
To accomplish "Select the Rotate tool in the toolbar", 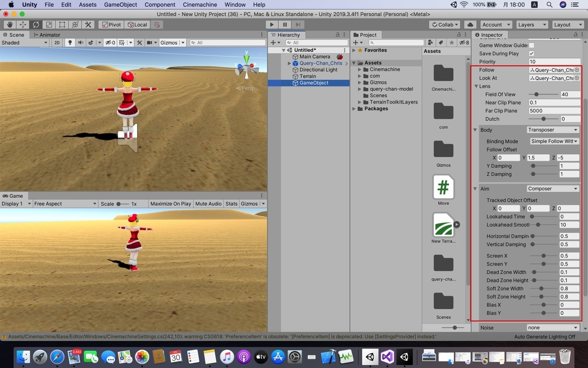I will (x=36, y=25).
